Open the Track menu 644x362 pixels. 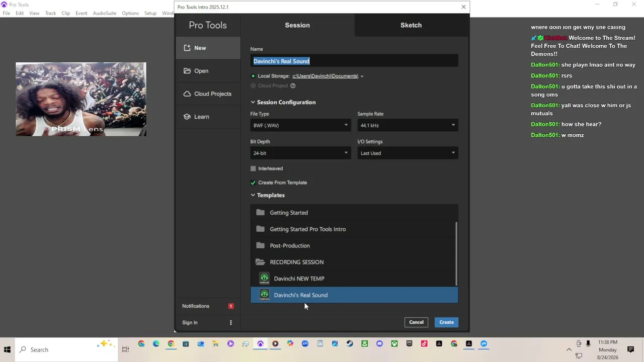coord(50,13)
